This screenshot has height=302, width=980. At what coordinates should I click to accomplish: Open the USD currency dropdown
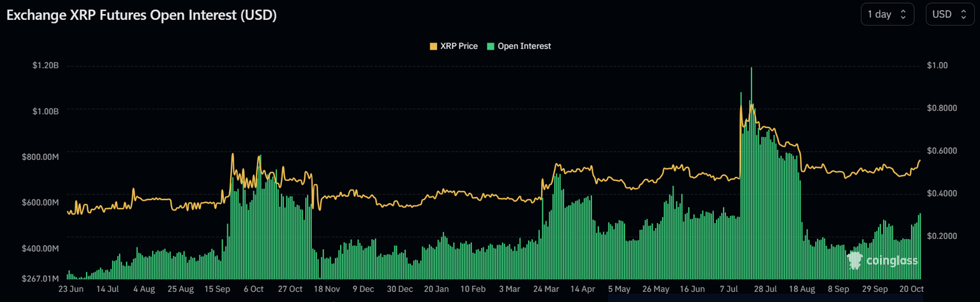(x=949, y=14)
